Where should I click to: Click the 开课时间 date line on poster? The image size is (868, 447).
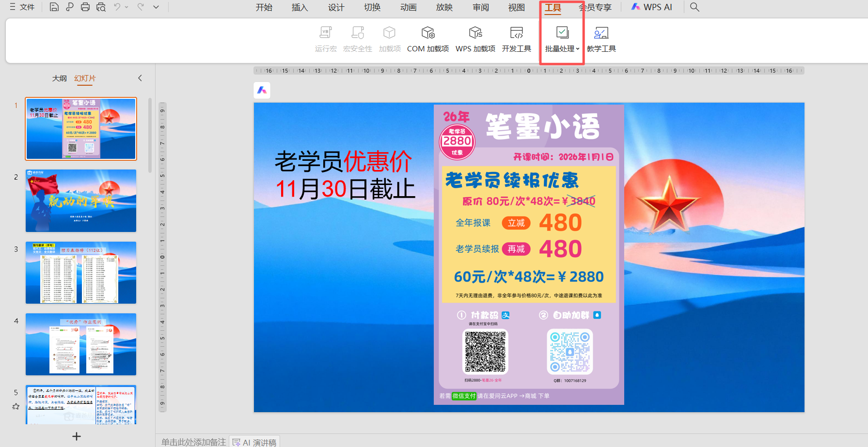point(564,157)
